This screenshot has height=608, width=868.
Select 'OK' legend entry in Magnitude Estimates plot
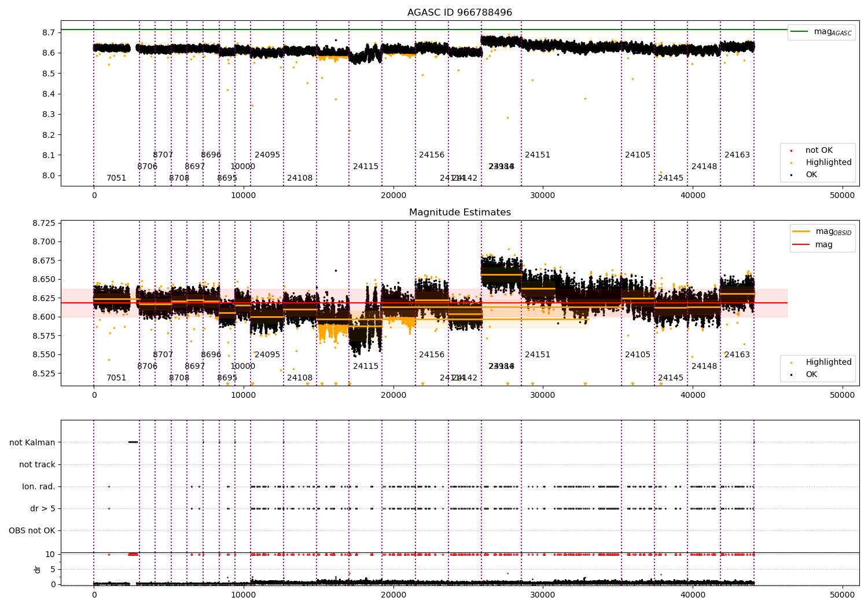point(811,375)
